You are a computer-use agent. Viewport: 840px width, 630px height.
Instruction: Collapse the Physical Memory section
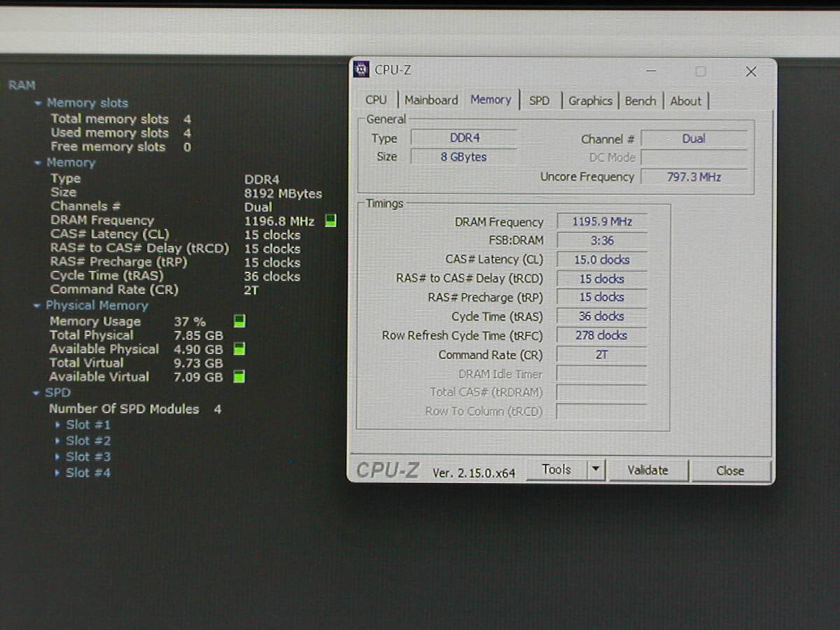(x=38, y=306)
